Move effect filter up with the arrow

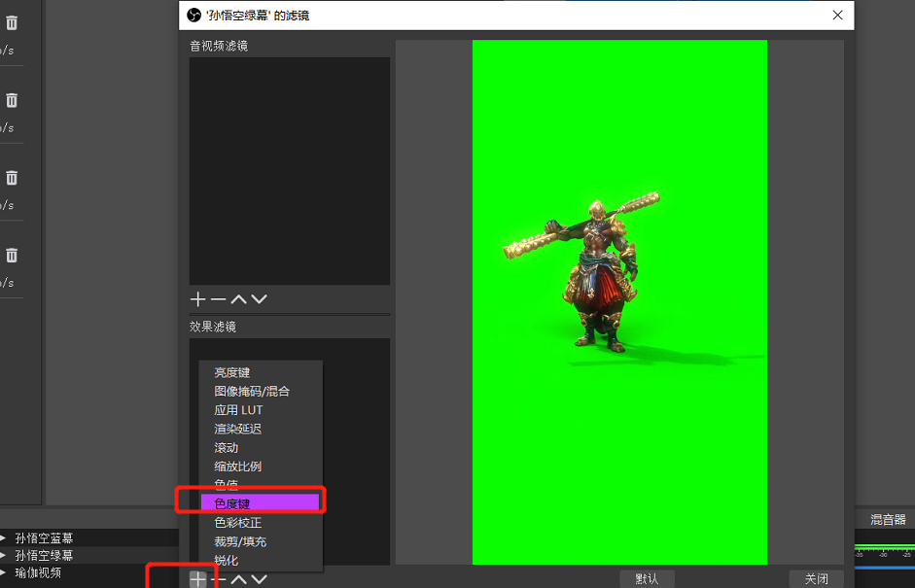[238, 579]
